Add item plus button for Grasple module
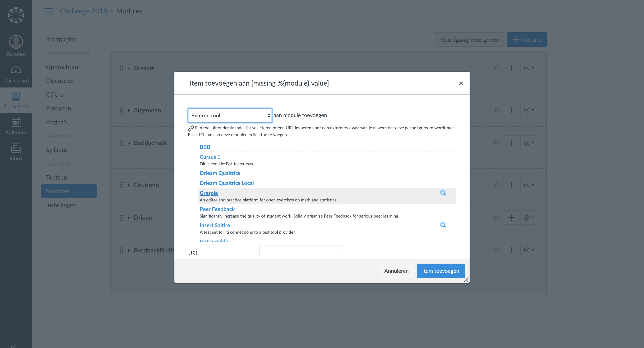The width and height of the screenshot is (644, 348). pos(511,68)
